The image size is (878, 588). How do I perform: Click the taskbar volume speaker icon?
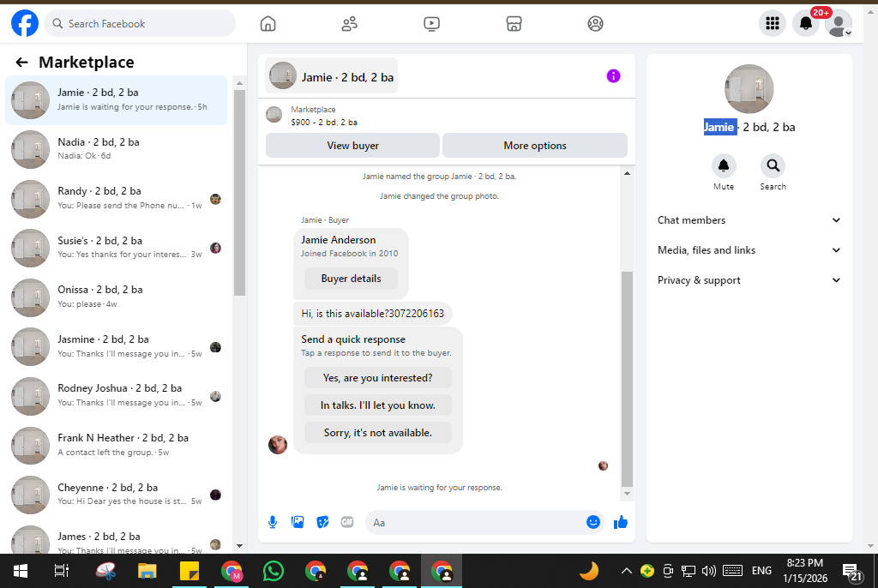[709, 571]
